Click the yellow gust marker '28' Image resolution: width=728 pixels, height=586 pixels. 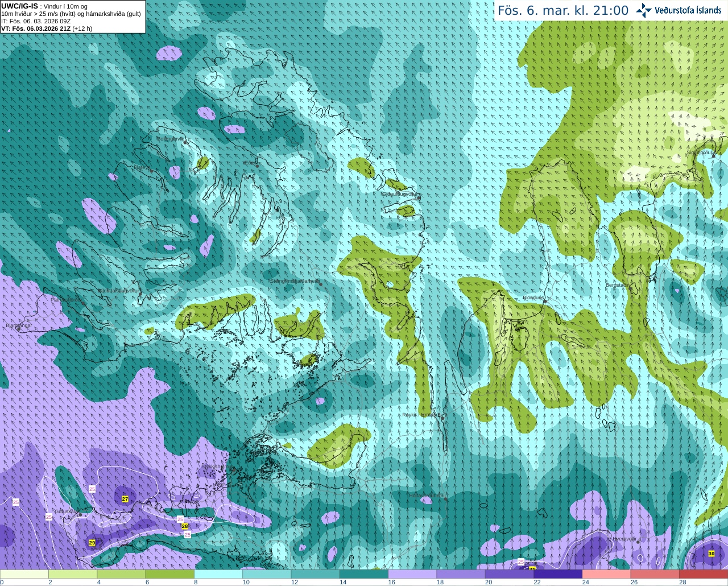click(185, 526)
